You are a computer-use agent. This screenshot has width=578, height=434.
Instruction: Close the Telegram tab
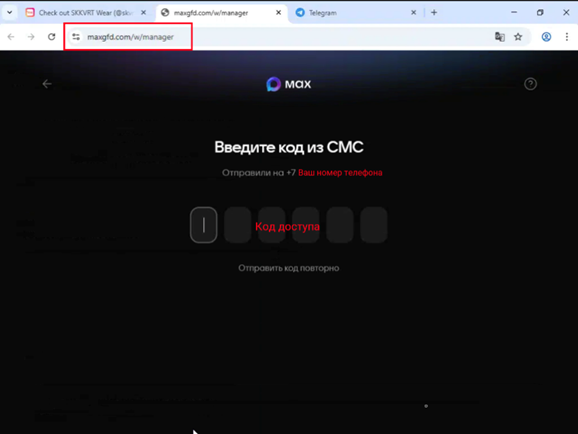[414, 13]
